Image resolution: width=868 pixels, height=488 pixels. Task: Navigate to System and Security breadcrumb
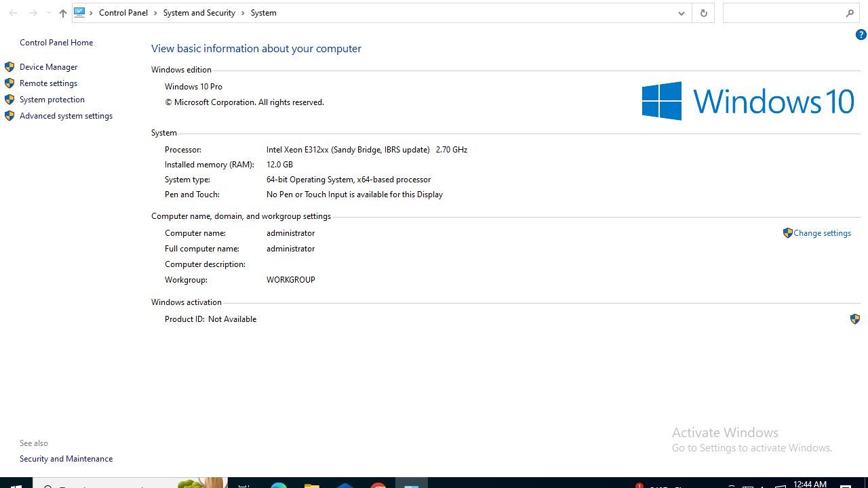click(x=199, y=13)
